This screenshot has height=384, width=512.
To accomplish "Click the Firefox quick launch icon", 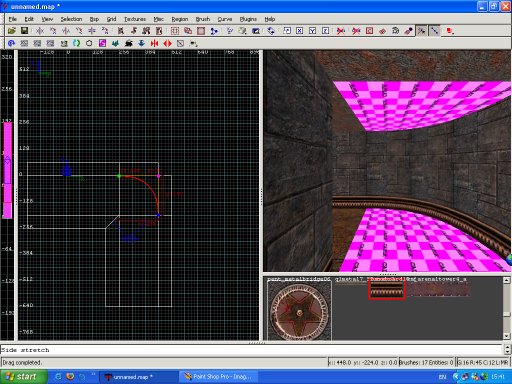I will click(70, 377).
